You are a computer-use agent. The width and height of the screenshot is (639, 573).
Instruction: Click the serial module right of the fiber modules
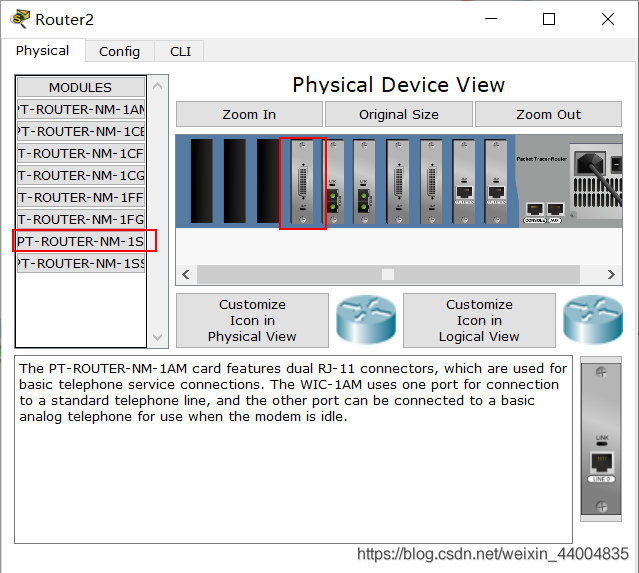[398, 182]
